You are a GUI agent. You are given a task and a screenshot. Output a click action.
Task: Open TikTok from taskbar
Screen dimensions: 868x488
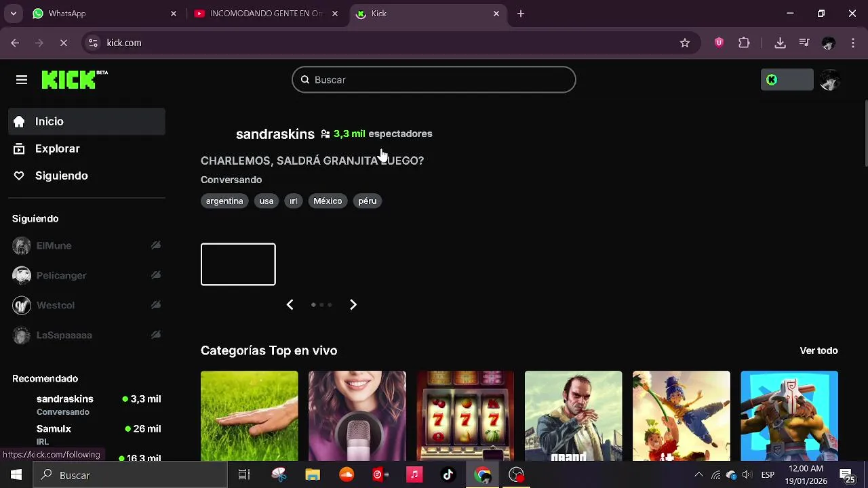click(448, 475)
